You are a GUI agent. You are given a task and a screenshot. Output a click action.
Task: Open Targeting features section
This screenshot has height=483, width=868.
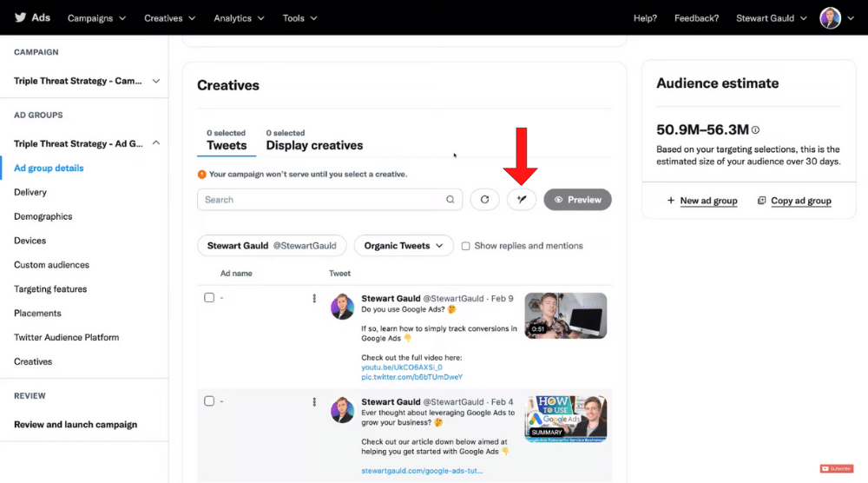(50, 289)
